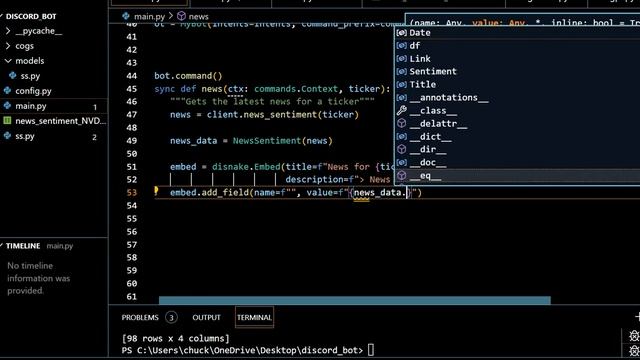
Task: Collapse the TIMELINE section
Action: pos(23,246)
